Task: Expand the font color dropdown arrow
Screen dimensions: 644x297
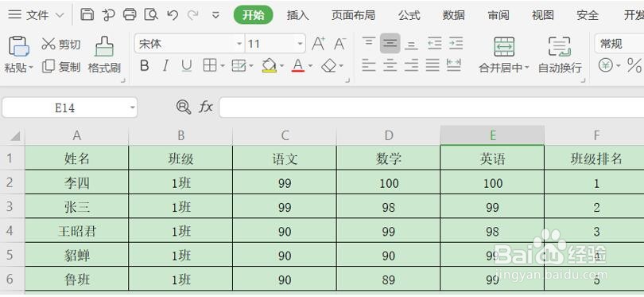Action: (x=310, y=66)
